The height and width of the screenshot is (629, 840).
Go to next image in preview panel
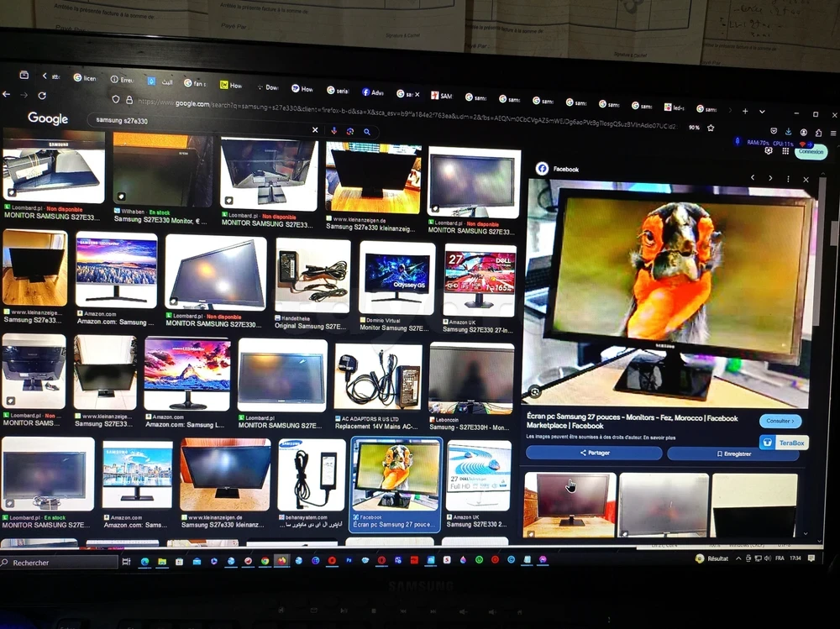[x=770, y=178]
